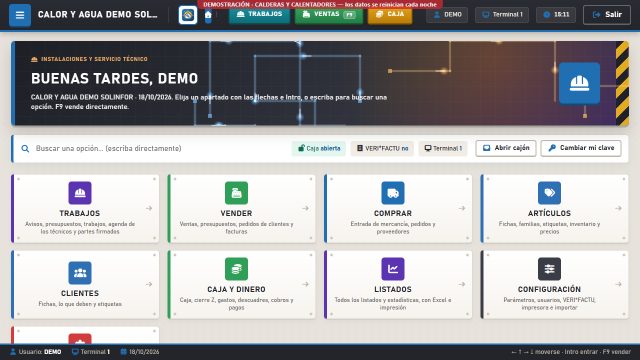Open the ARTÍCULOS card title

[549, 213]
